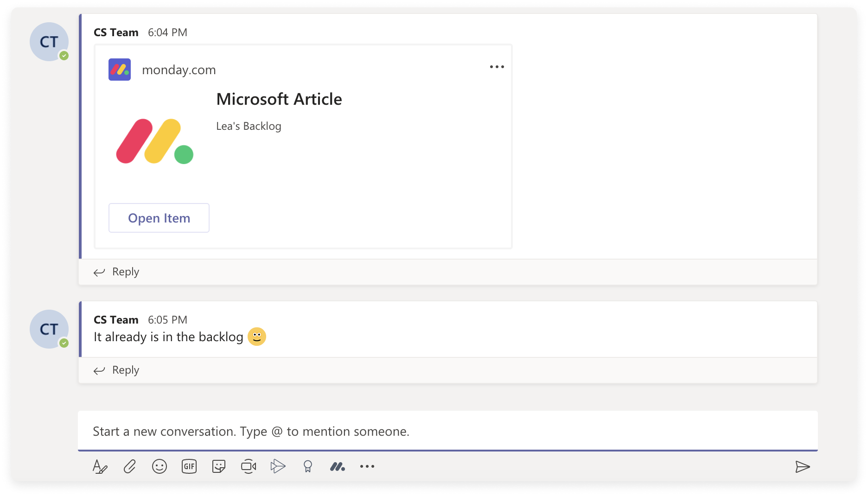Open the GIF picker

click(x=189, y=466)
